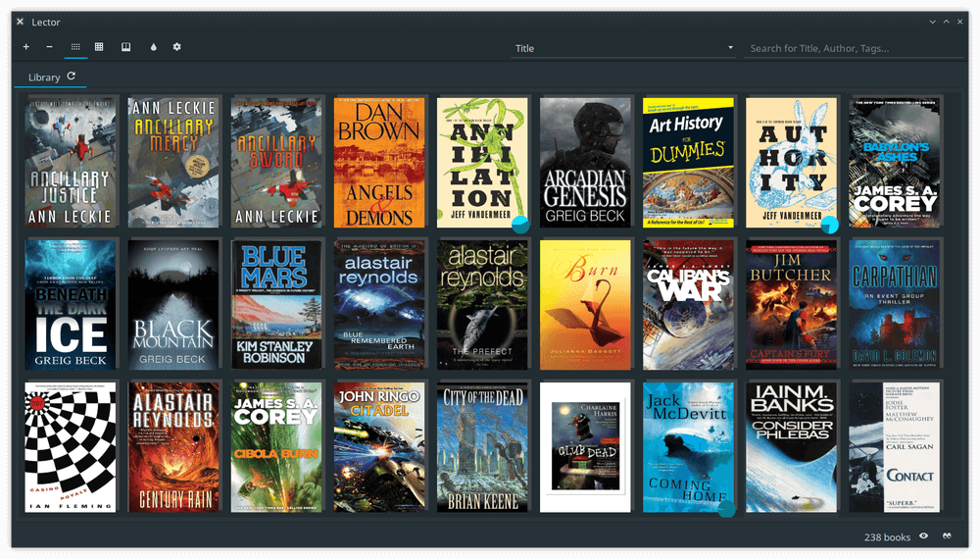Open Ancillary Mercy book cover
The width and height of the screenshot is (980, 559).
click(x=173, y=163)
